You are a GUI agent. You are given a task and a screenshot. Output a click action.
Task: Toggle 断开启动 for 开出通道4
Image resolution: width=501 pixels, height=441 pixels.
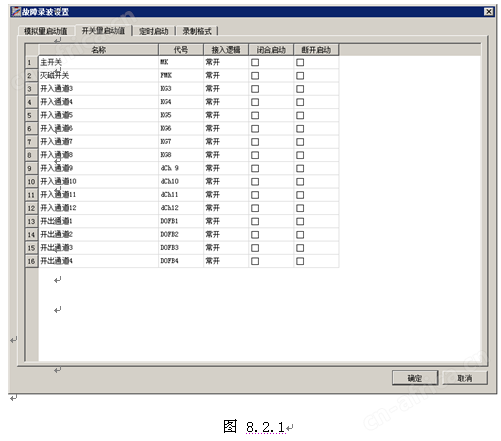click(300, 261)
